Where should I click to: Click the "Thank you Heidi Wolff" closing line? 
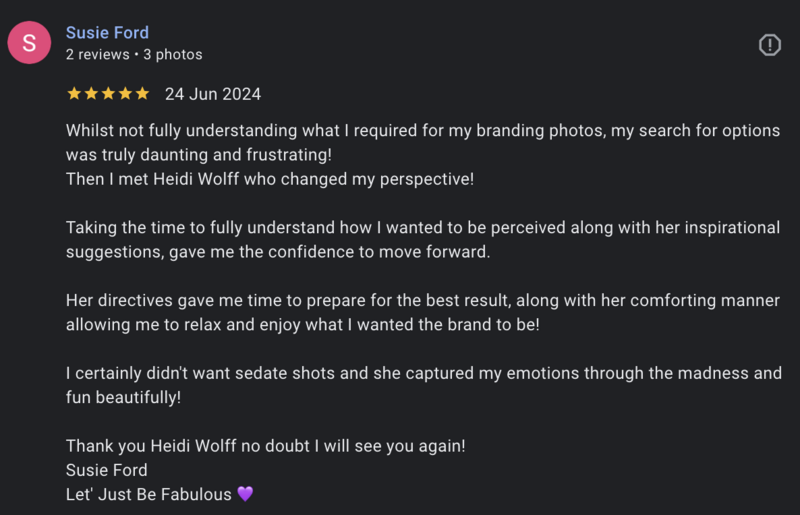[265, 446]
